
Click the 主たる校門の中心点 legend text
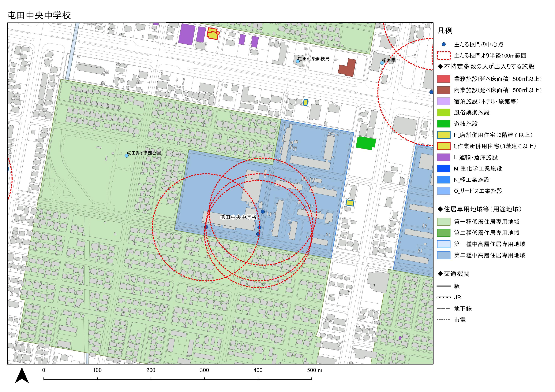point(479,44)
